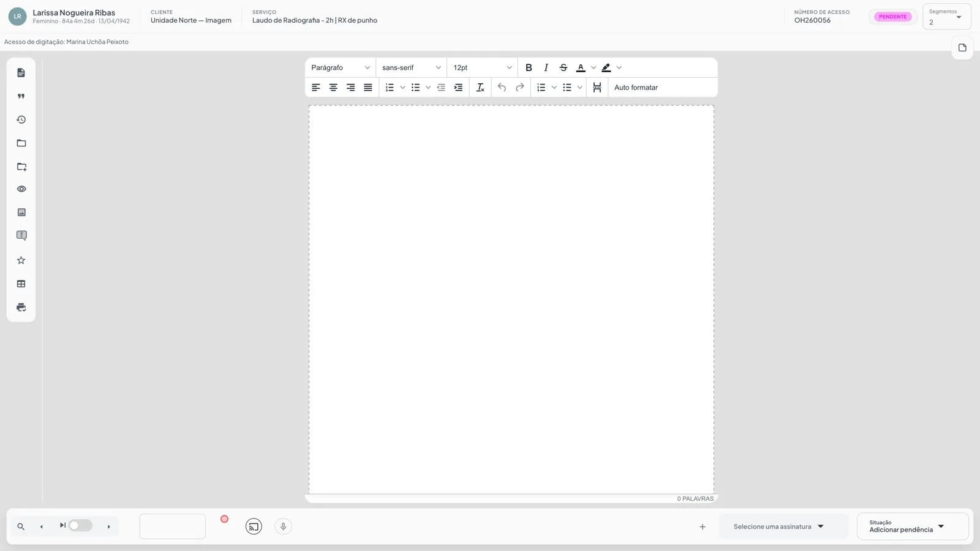980x551 pixels.
Task: Align text right
Action: click(x=350, y=88)
